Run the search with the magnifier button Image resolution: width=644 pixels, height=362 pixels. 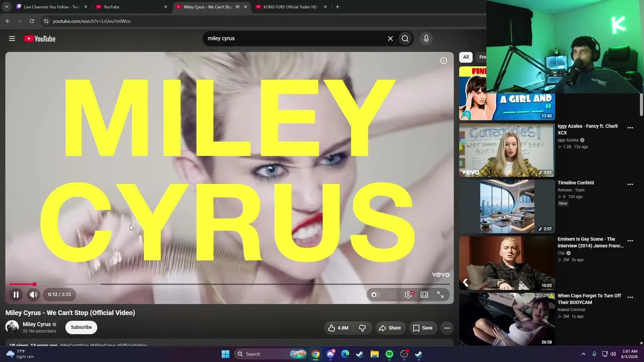[x=405, y=38]
